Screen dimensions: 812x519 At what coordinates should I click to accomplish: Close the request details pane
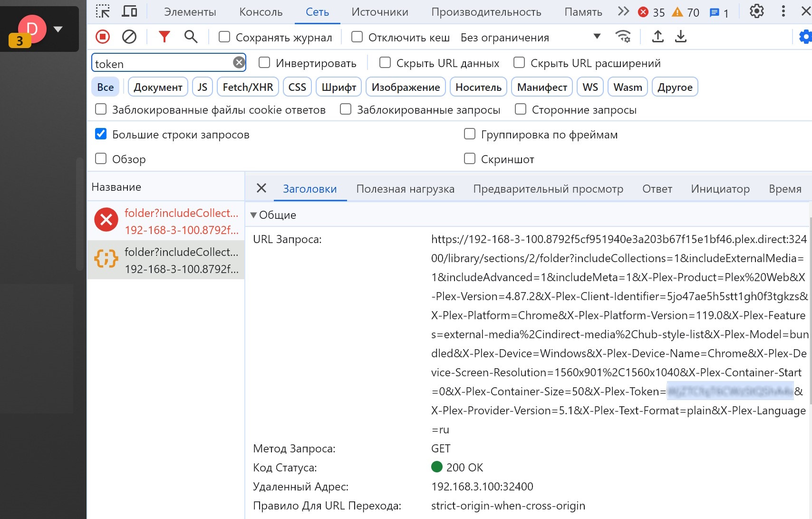261,188
